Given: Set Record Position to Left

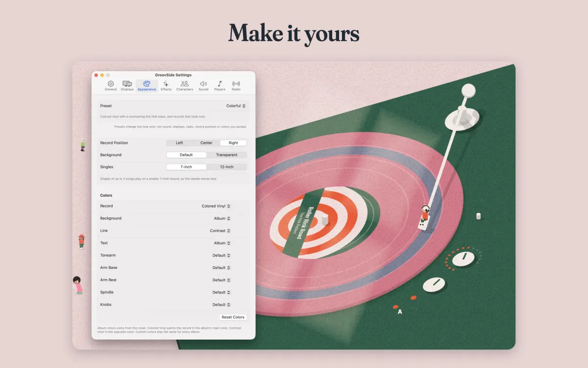Looking at the screenshot, I should point(180,143).
